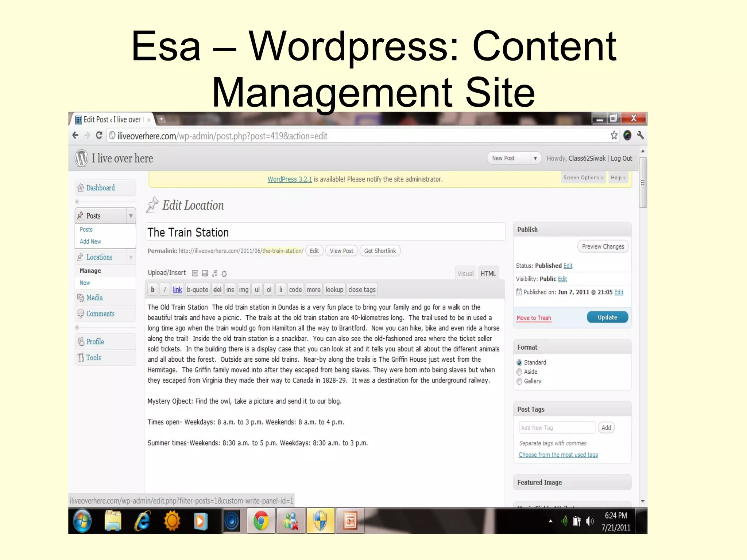This screenshot has width=747, height=560.
Task: Click the close tags button
Action: coord(362,289)
